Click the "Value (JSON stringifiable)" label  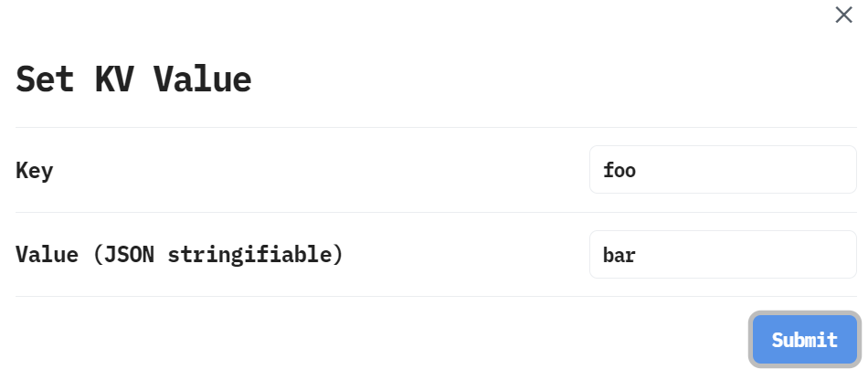pos(179,254)
